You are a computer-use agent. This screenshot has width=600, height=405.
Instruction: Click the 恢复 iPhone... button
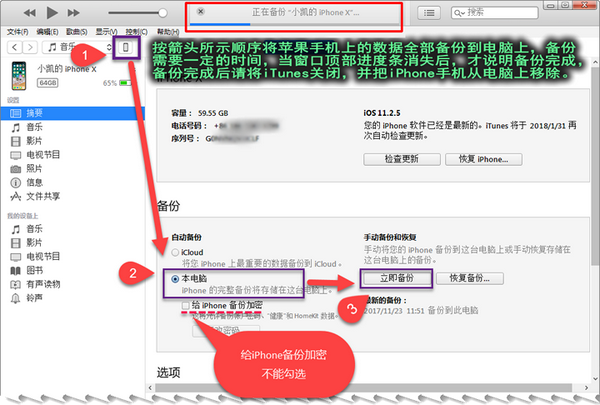[x=484, y=159]
